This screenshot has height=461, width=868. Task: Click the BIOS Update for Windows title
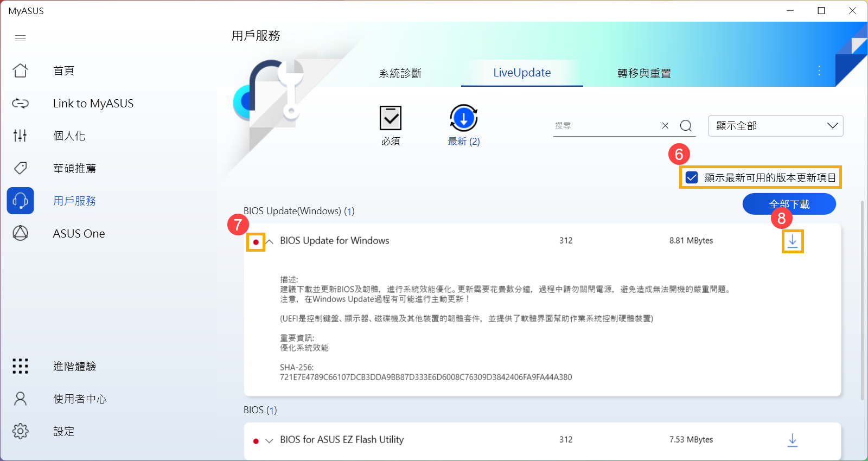[334, 240]
